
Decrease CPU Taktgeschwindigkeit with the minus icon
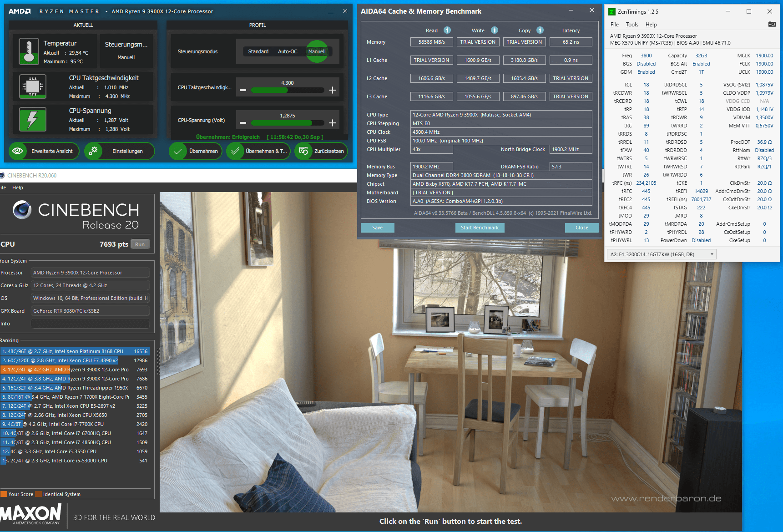click(243, 90)
